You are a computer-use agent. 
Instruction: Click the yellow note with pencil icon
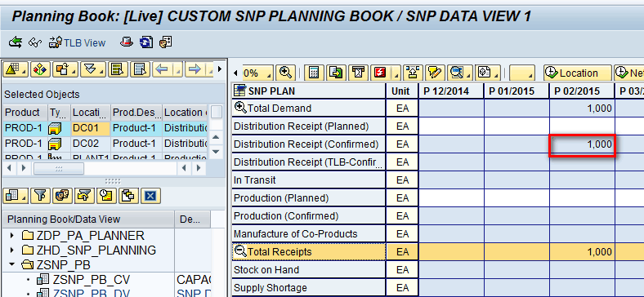tap(435, 73)
